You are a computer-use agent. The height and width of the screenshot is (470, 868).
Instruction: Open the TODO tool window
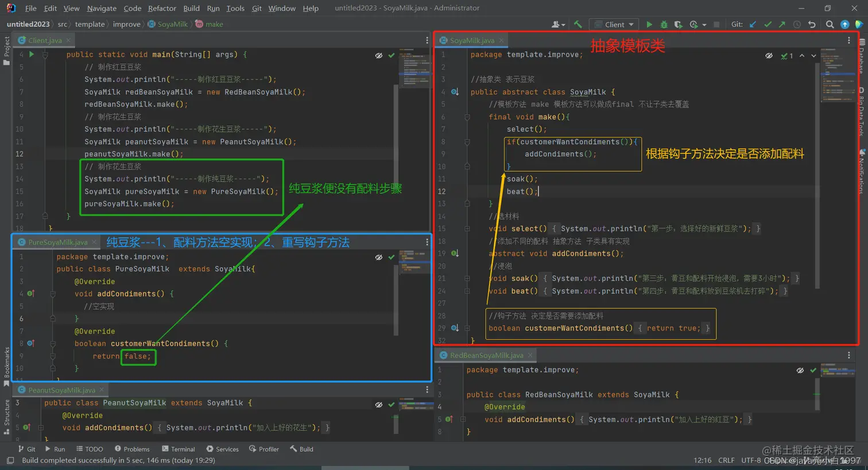[90, 449]
